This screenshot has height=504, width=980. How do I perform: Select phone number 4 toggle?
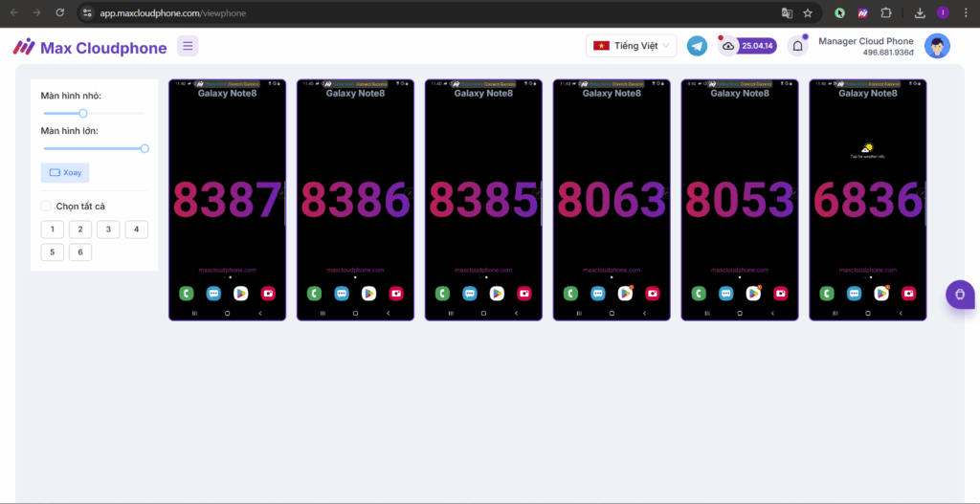pyautogui.click(x=136, y=230)
